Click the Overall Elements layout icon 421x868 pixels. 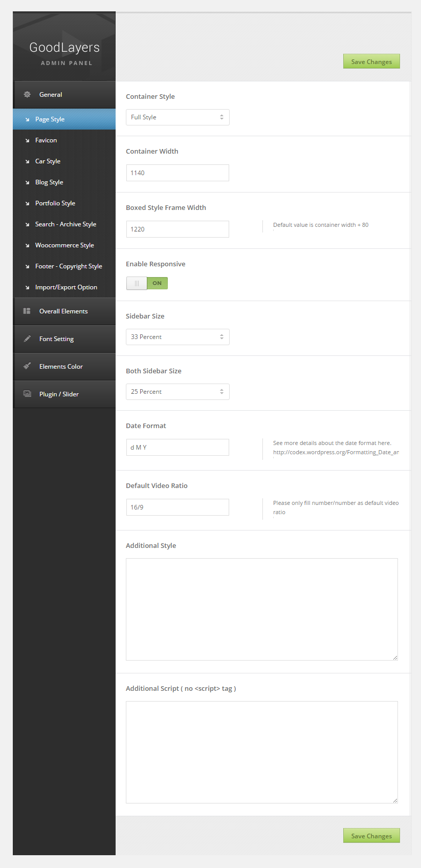pos(27,311)
